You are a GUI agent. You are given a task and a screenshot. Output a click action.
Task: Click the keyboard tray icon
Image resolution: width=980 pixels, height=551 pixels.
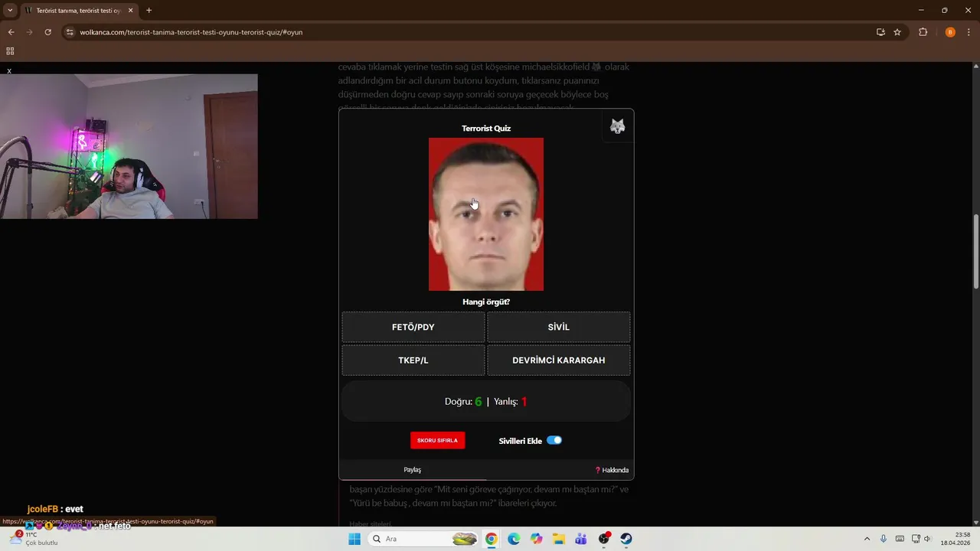click(900, 539)
